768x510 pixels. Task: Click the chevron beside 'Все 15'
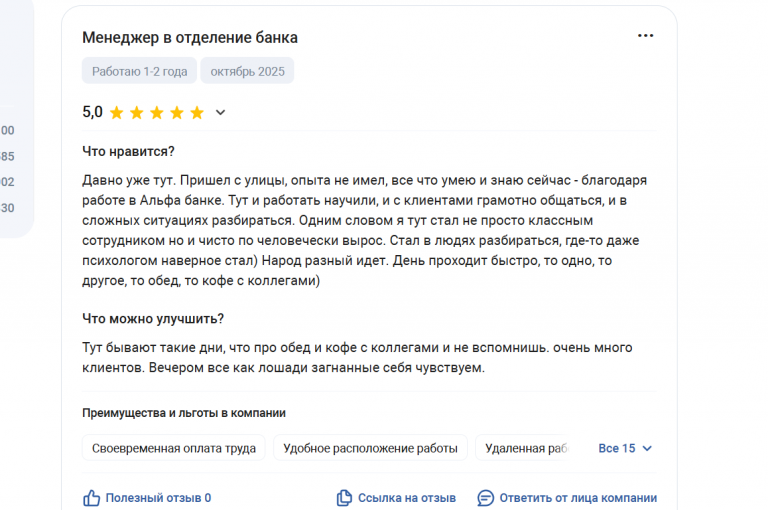coord(647,448)
